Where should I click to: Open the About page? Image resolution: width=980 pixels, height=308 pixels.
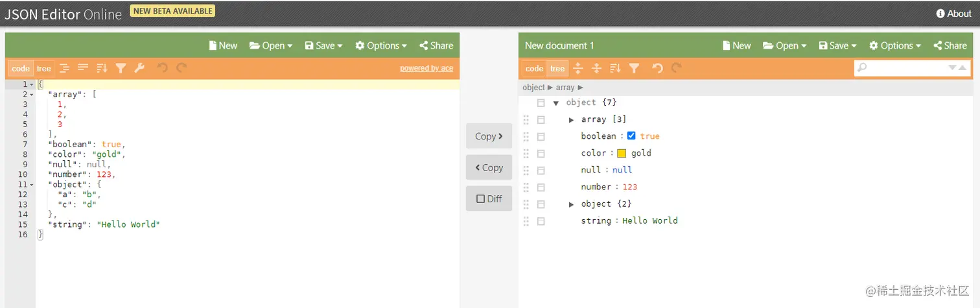coord(954,14)
